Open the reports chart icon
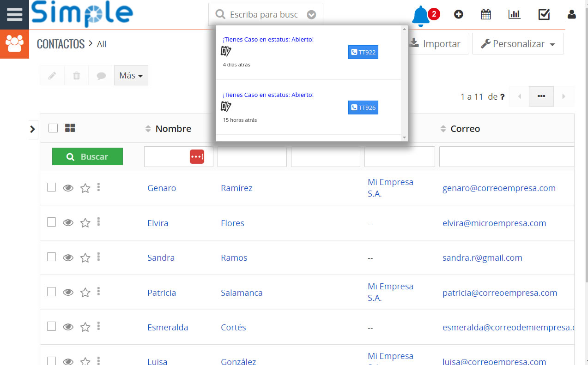The height and width of the screenshot is (365, 588). click(514, 14)
